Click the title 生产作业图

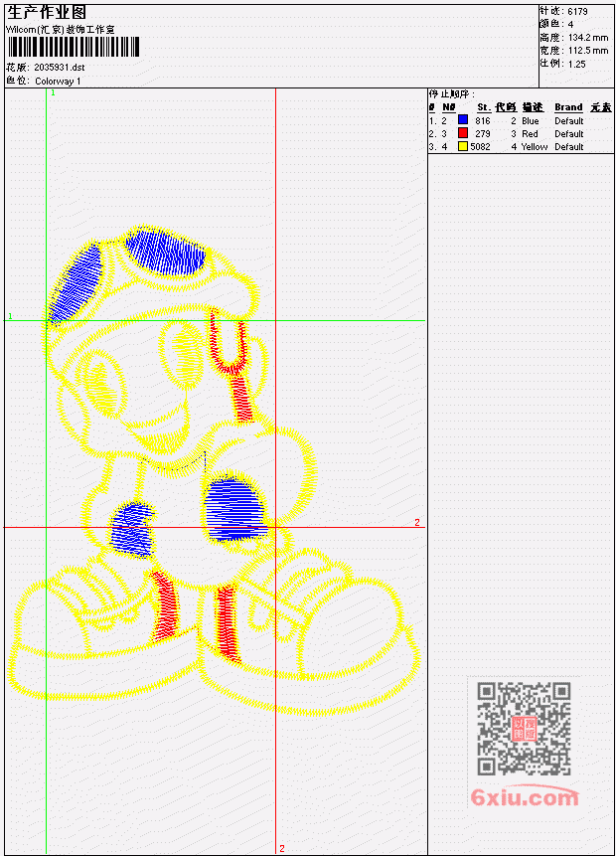point(47,13)
